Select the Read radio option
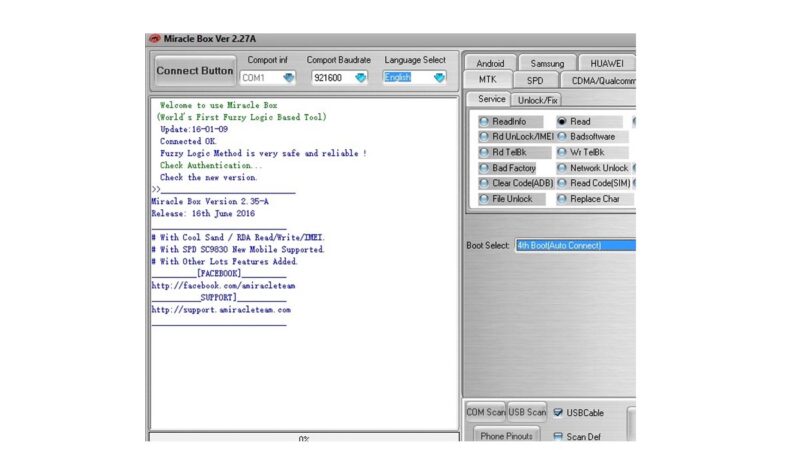 [589, 121]
